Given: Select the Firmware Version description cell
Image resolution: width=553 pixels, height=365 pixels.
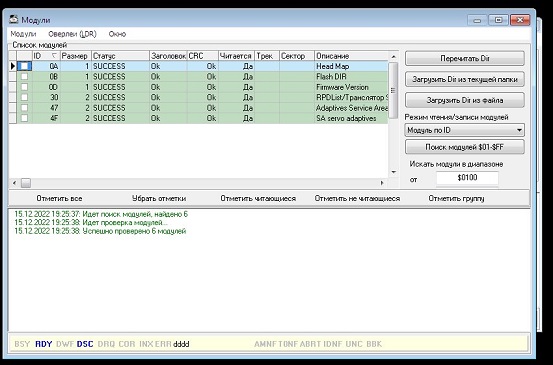Looking at the screenshot, I should (x=351, y=87).
